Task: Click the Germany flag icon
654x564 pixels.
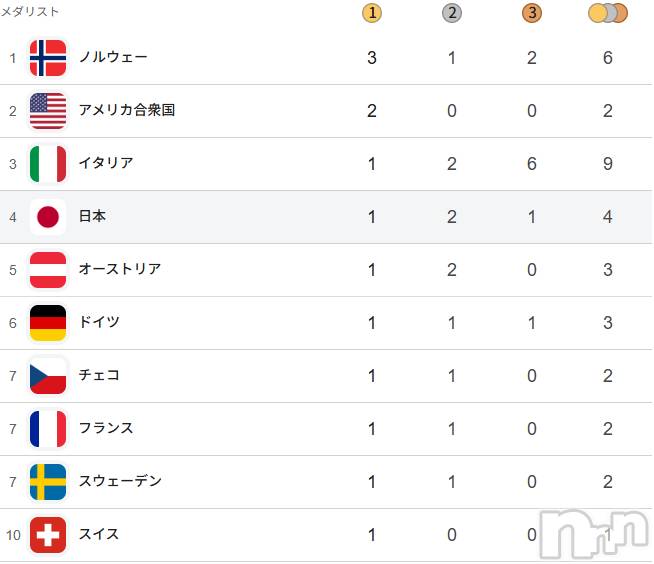Action: click(48, 323)
